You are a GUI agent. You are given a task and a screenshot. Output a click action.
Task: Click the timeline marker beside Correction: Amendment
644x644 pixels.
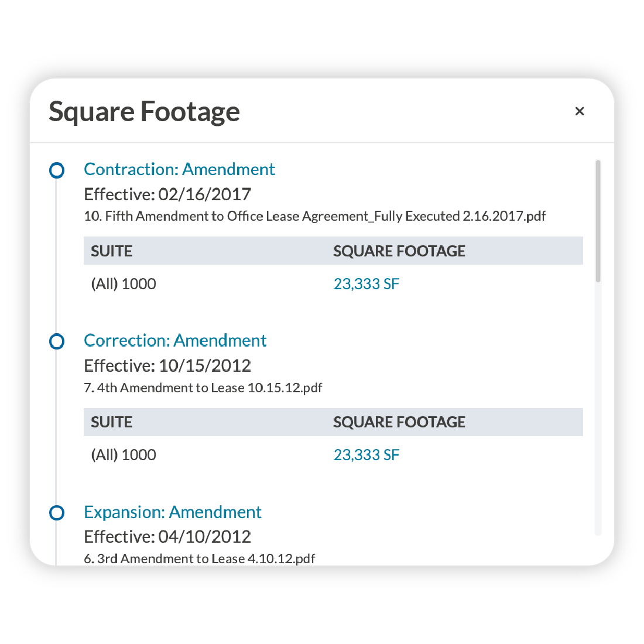[57, 341]
